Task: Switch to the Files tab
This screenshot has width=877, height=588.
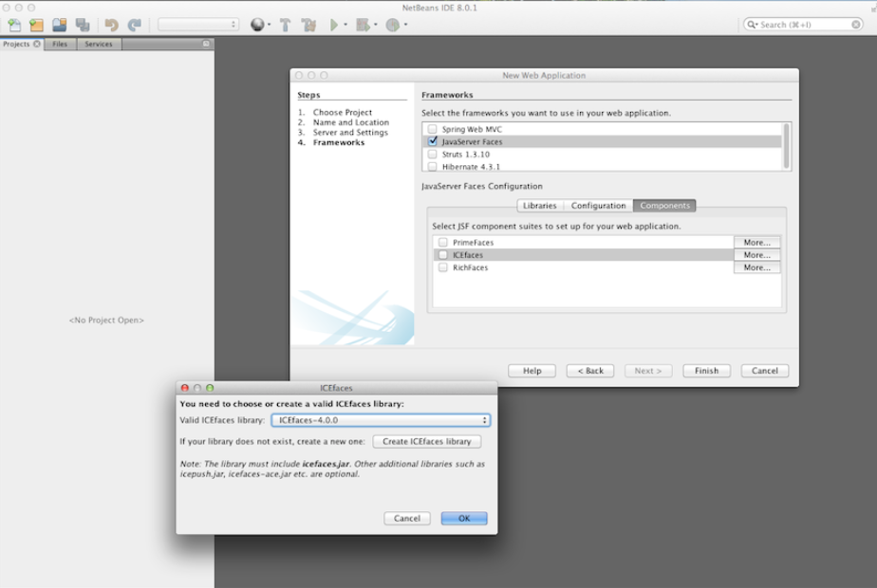Action: tap(60, 44)
